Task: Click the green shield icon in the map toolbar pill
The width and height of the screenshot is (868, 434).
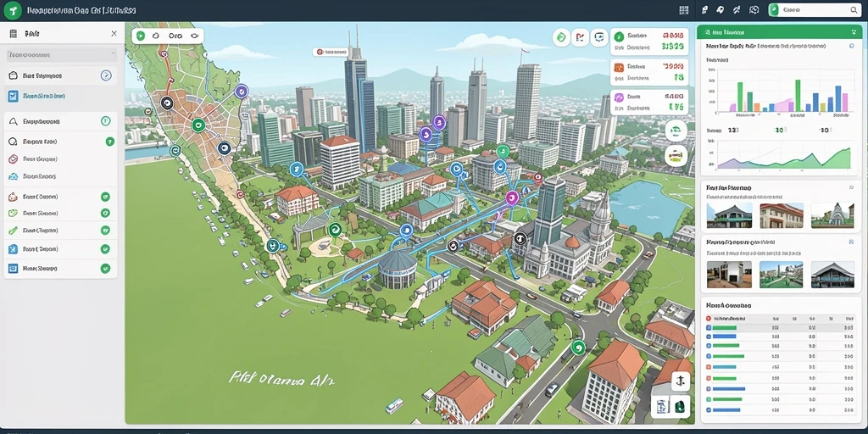Action: (x=141, y=36)
